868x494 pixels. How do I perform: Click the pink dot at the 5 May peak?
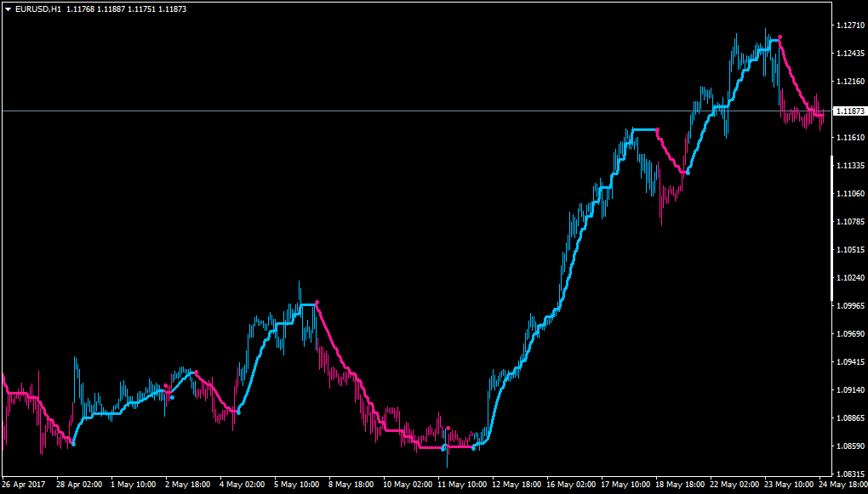317,303
